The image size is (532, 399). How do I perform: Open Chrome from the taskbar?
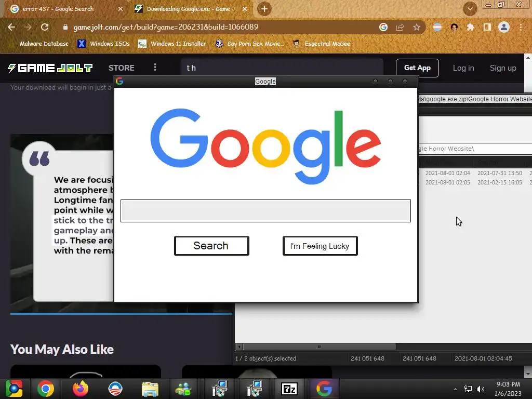[46, 389]
